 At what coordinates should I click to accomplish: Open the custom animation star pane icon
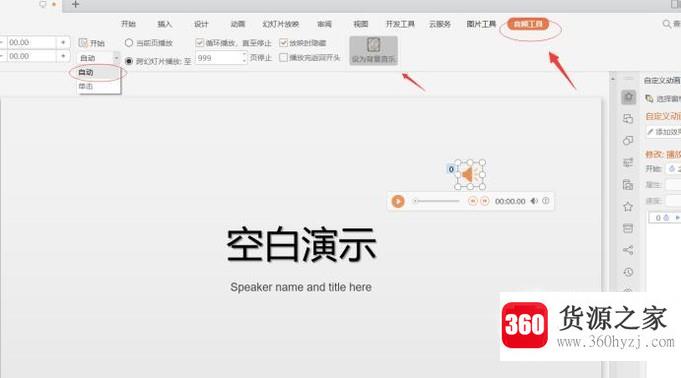pyautogui.click(x=628, y=97)
